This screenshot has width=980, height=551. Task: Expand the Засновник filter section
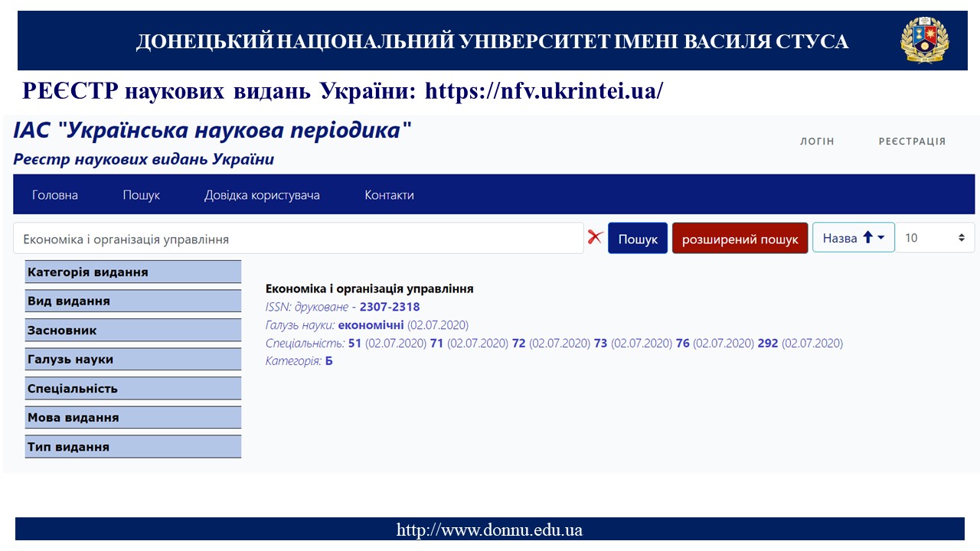[133, 330]
